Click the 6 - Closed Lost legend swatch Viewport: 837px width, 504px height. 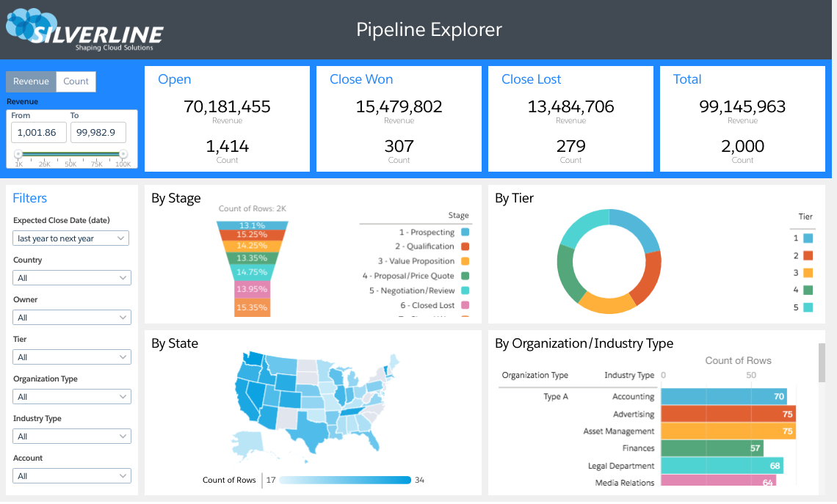coord(465,305)
